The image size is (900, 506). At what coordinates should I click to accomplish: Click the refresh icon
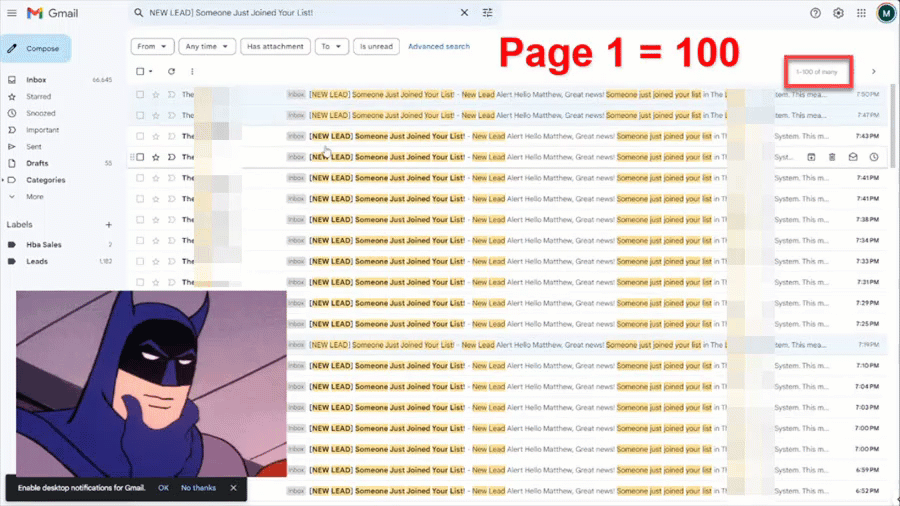[171, 71]
